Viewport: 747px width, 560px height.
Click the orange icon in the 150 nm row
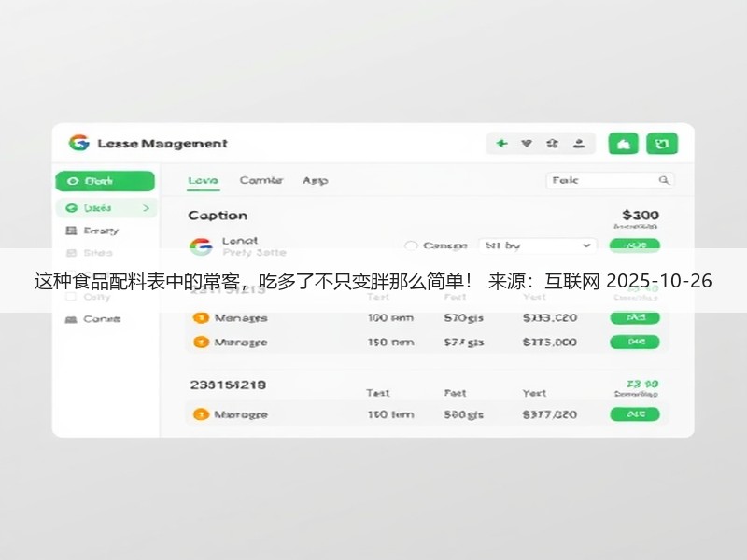click(x=201, y=342)
